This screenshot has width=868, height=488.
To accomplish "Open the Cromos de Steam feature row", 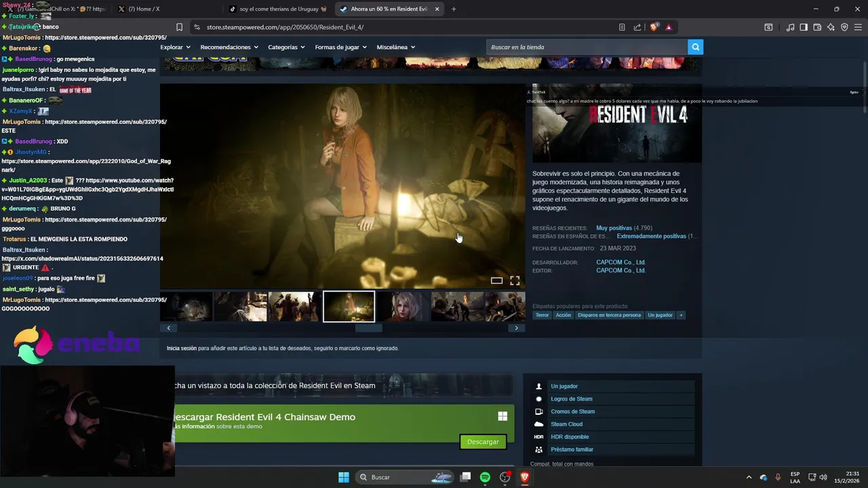I will tap(613, 411).
